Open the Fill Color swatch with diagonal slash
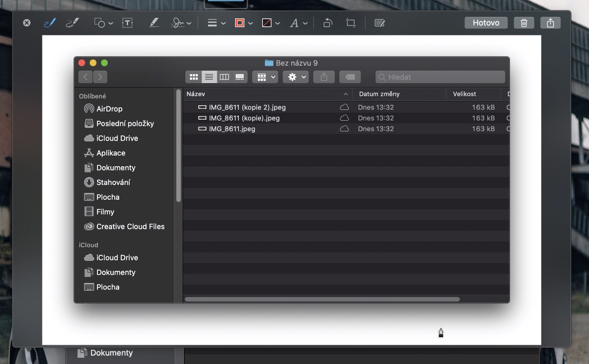Viewport: 589px width, 364px height. pos(267,23)
